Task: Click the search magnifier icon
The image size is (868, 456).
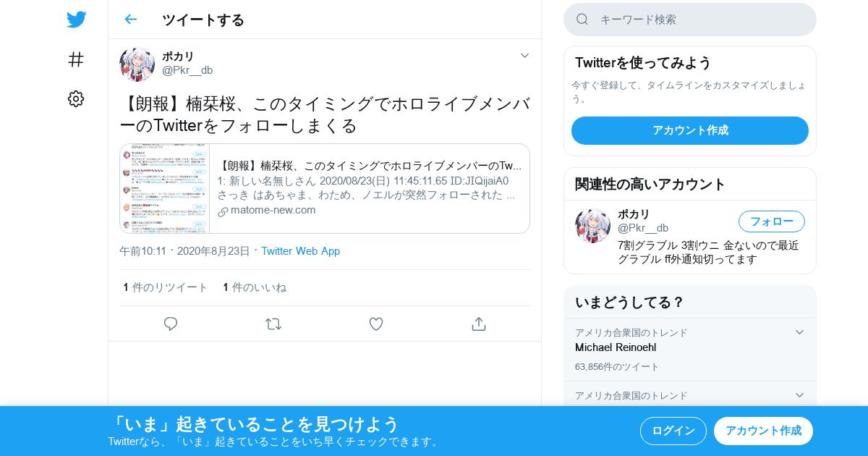Action: (x=582, y=20)
